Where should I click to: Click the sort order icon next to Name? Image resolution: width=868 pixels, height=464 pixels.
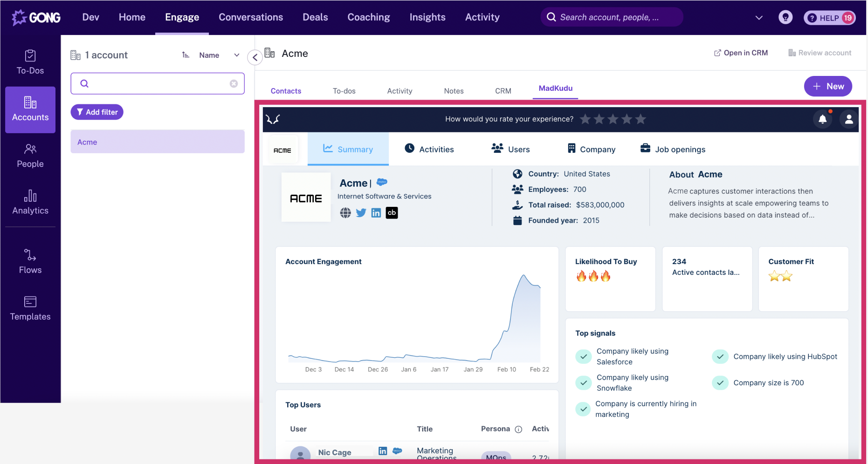click(x=186, y=55)
